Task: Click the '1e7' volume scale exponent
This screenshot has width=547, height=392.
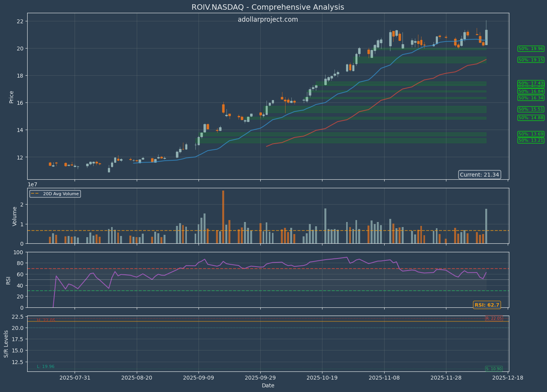Action: 32,184
